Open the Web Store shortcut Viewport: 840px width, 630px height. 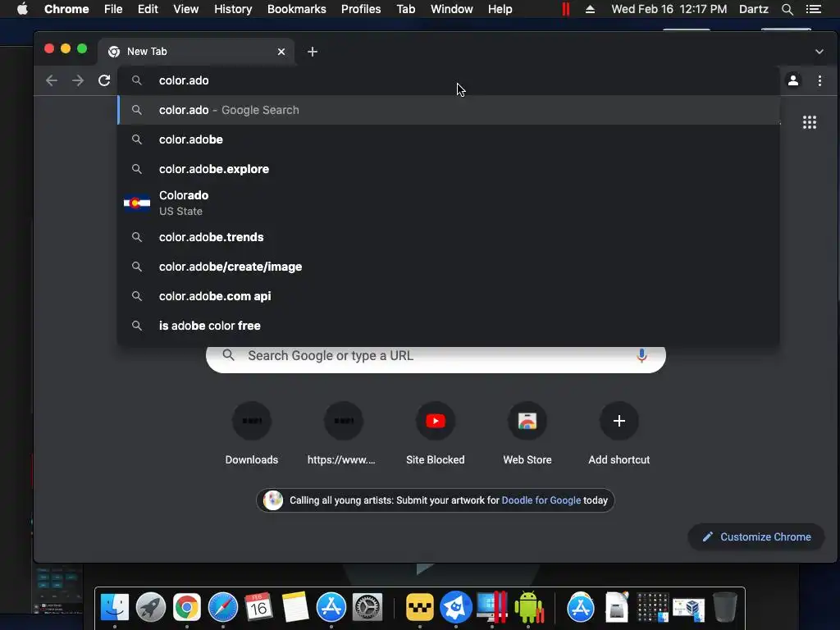[527, 434]
